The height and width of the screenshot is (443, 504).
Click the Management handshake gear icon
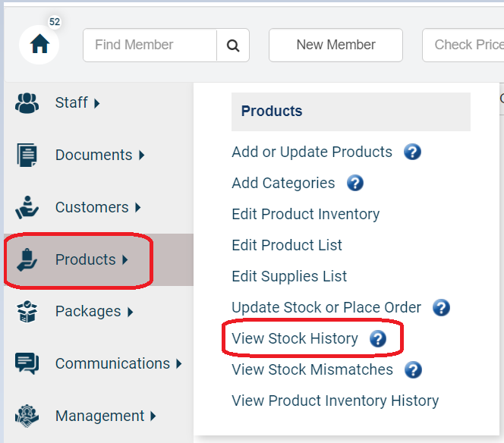(x=27, y=416)
